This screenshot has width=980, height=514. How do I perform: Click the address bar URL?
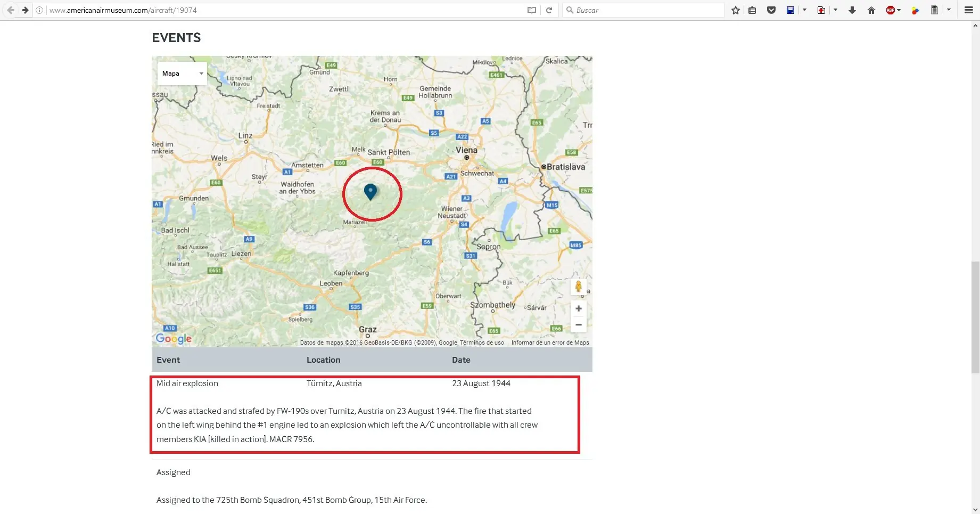[x=123, y=10]
